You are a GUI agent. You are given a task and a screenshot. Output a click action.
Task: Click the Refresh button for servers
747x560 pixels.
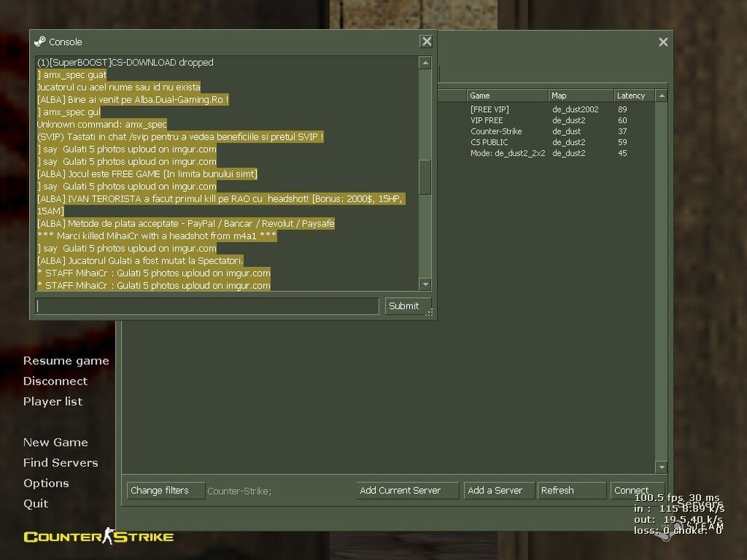click(571, 491)
